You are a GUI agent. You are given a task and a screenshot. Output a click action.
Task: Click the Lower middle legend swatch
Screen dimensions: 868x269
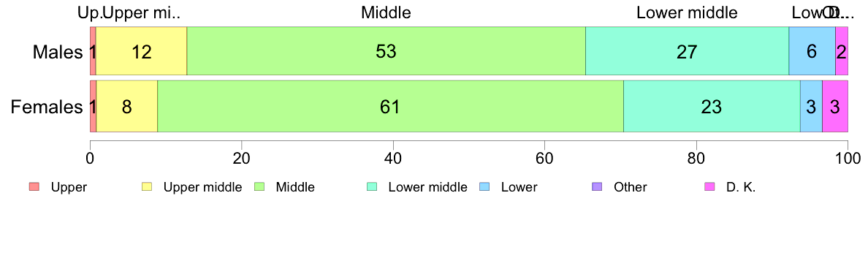click(372, 186)
